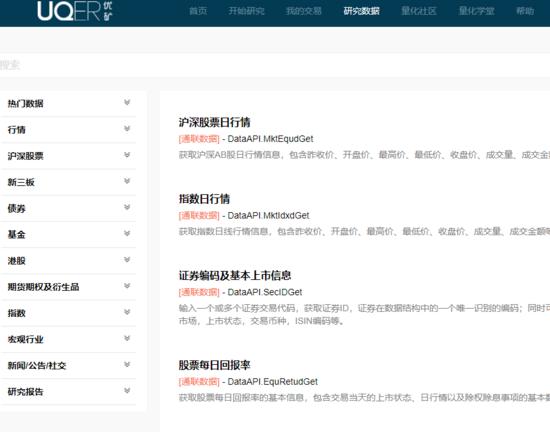Select the 基金 category
This screenshot has height=432, width=550.
pyautogui.click(x=68, y=234)
